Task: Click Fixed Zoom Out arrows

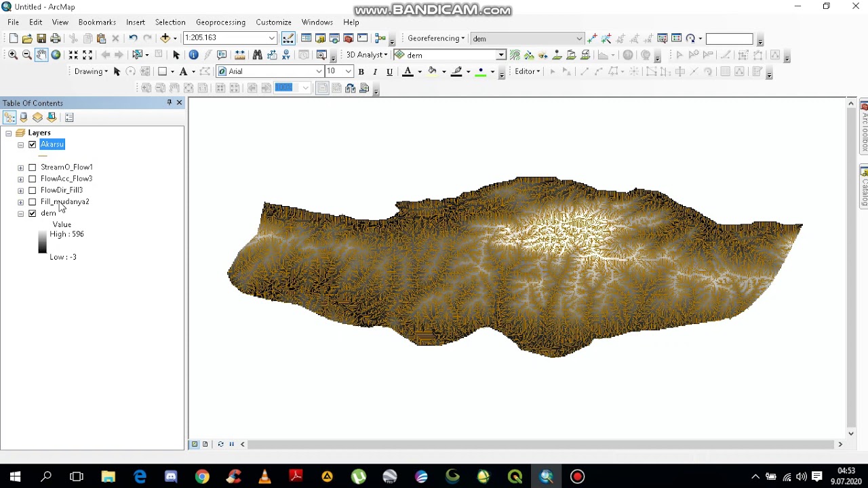Action: coord(87,55)
